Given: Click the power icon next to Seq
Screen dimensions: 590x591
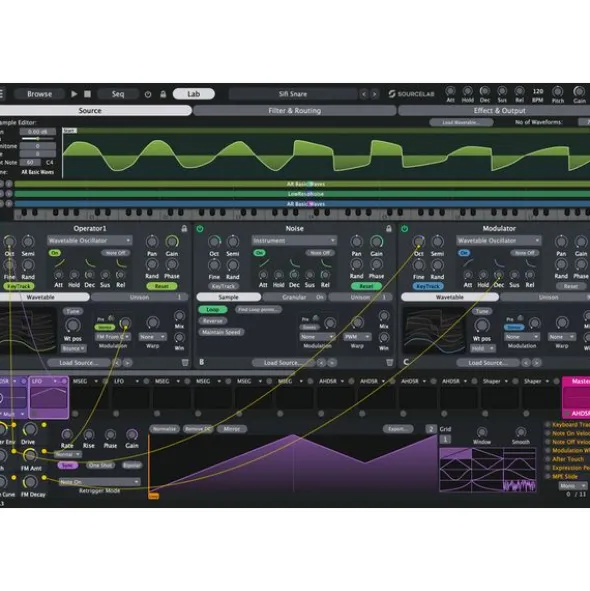Looking at the screenshot, I should [x=148, y=94].
